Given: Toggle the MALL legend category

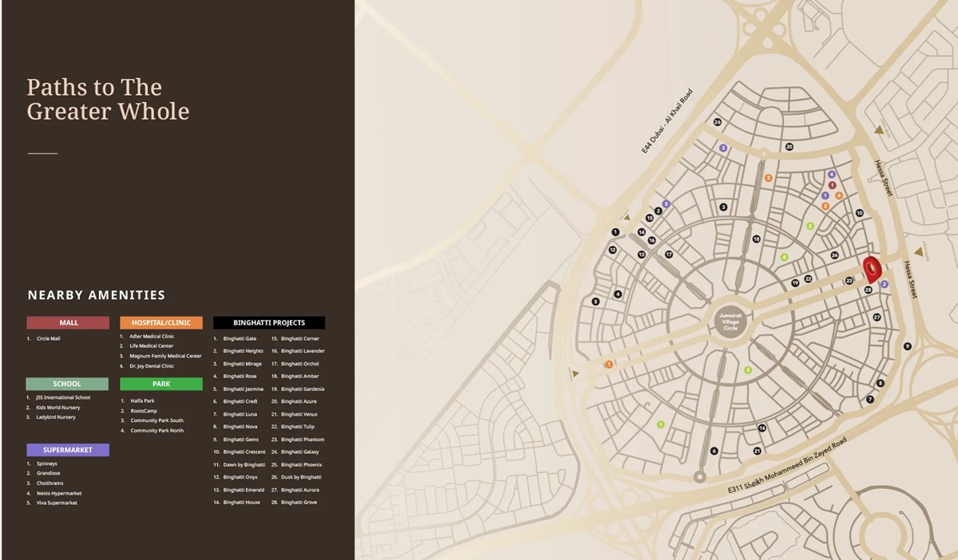Looking at the screenshot, I should pyautogui.click(x=67, y=322).
